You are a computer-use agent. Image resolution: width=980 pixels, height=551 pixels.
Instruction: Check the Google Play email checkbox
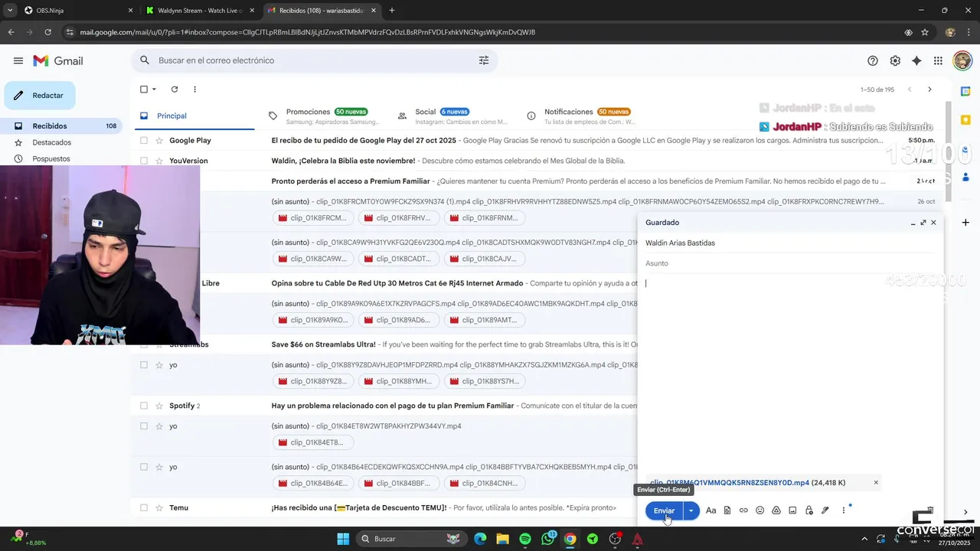(x=143, y=141)
